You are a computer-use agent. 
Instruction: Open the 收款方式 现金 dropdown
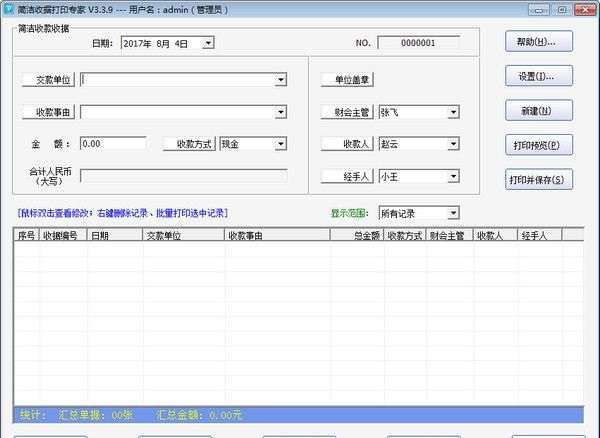click(280, 144)
